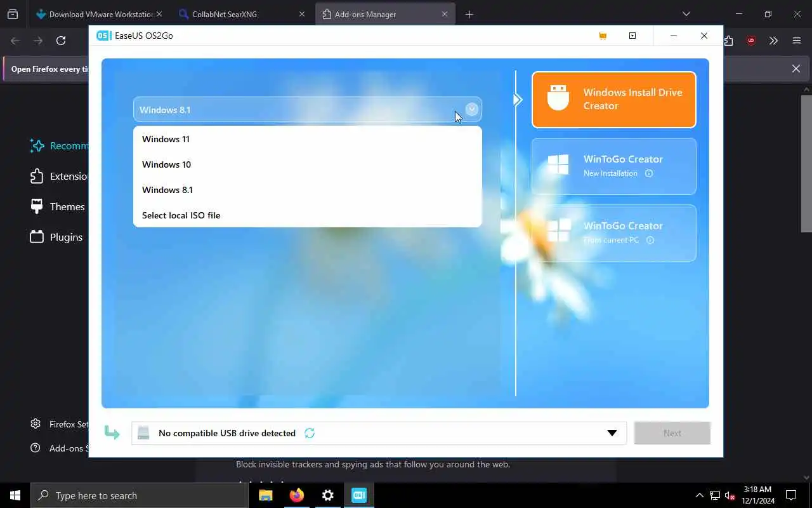Viewport: 812px width, 508px height.
Task: Open EaseUS OS2Go taskbar icon
Action: [358, 495]
